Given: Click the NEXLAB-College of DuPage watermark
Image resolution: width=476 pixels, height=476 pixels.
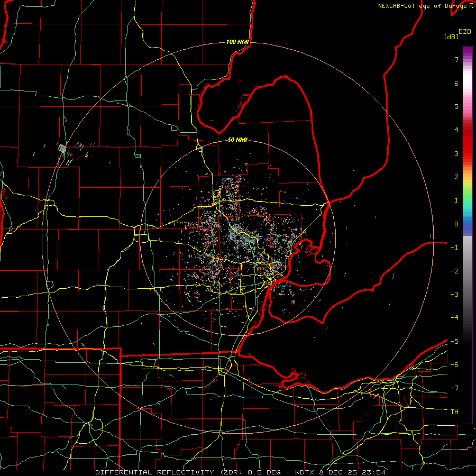Looking at the screenshot, I should coord(425,6).
